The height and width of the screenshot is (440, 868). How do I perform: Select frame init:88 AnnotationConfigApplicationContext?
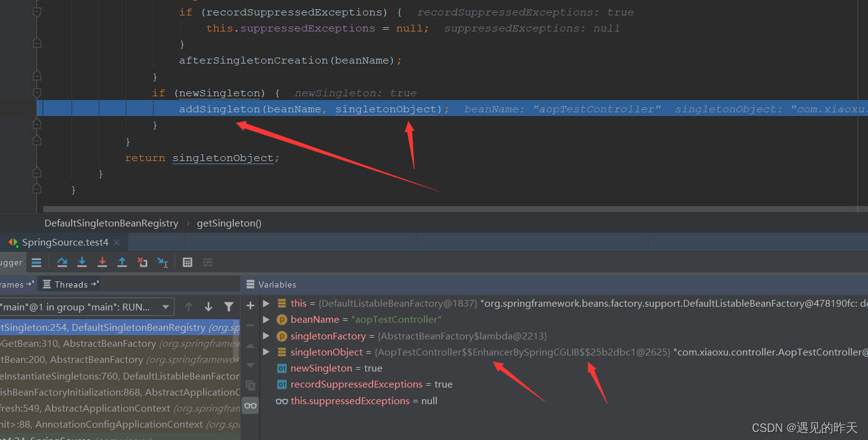point(120,425)
